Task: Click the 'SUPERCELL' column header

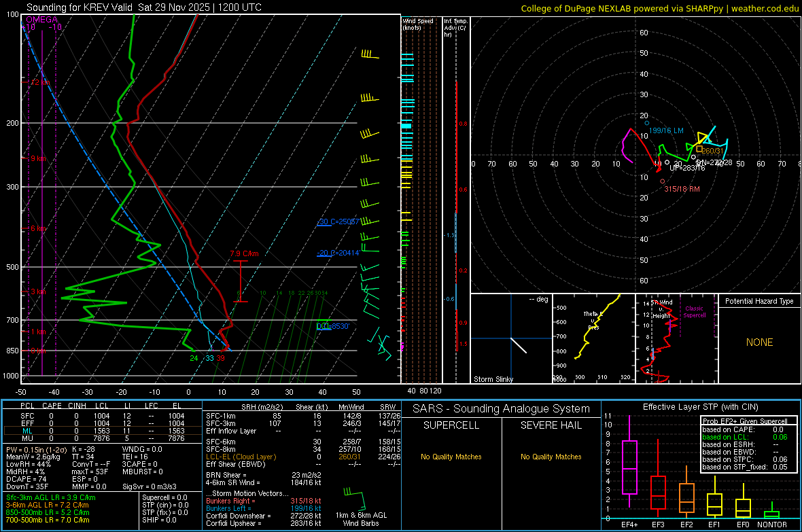Action: 451,425
